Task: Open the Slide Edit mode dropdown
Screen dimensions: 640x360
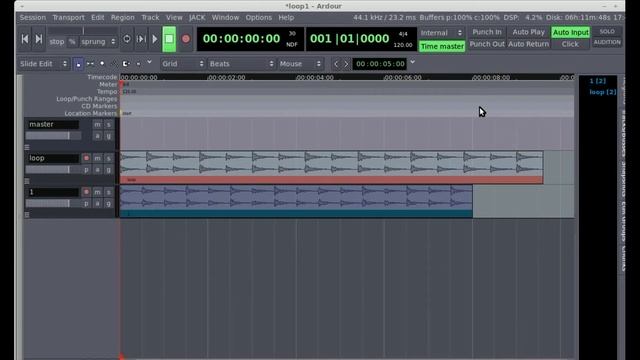Action: [x=44, y=64]
